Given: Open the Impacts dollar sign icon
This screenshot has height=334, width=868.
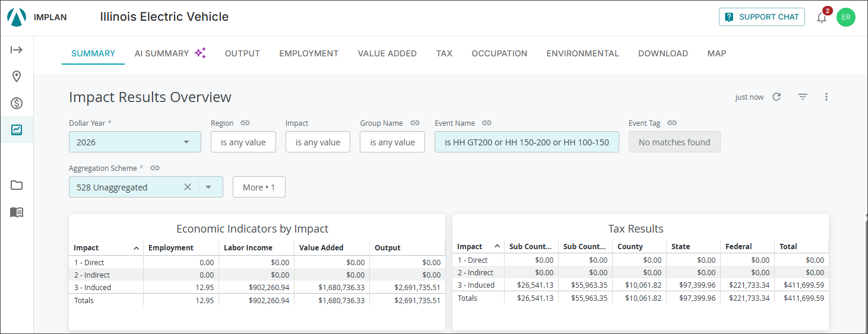Looking at the screenshot, I should (x=17, y=103).
